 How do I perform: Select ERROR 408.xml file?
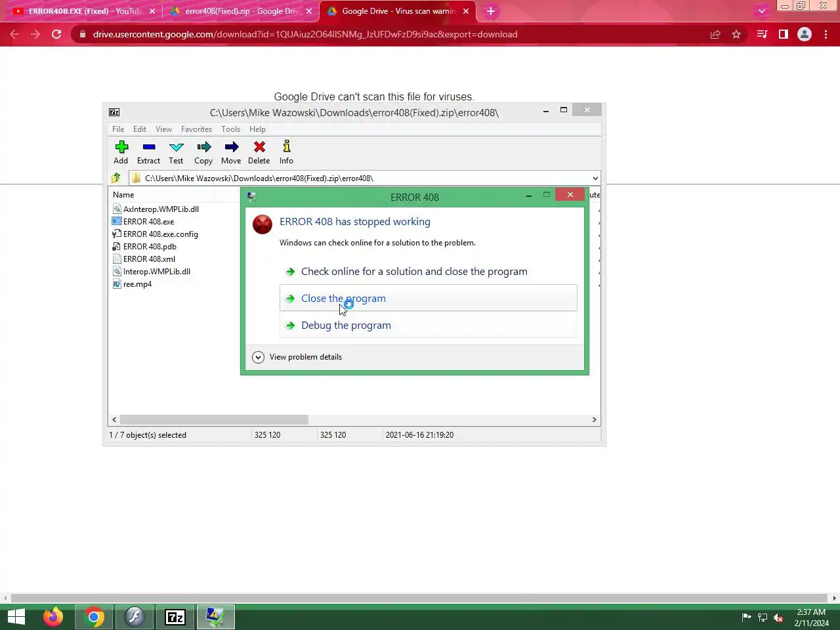coord(144,259)
